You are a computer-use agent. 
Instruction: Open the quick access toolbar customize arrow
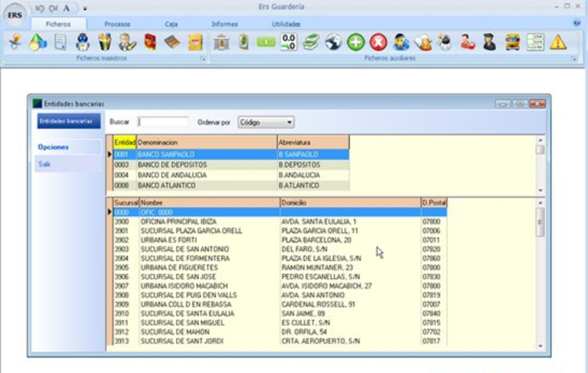pyautogui.click(x=85, y=8)
